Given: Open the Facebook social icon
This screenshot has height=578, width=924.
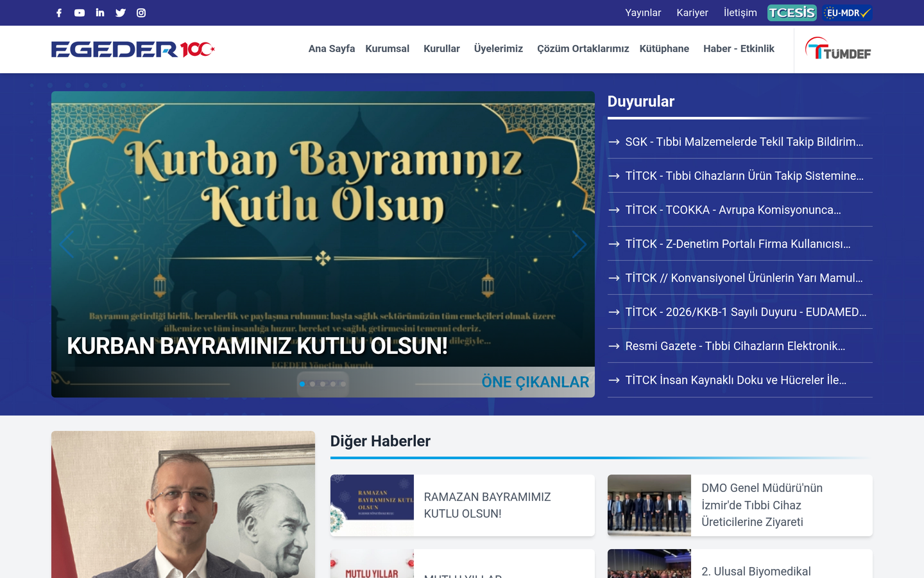Looking at the screenshot, I should pos(59,13).
